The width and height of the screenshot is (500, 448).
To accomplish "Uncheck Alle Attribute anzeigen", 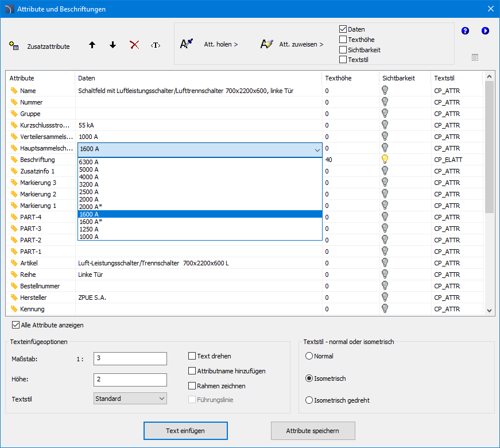I will (x=15, y=325).
